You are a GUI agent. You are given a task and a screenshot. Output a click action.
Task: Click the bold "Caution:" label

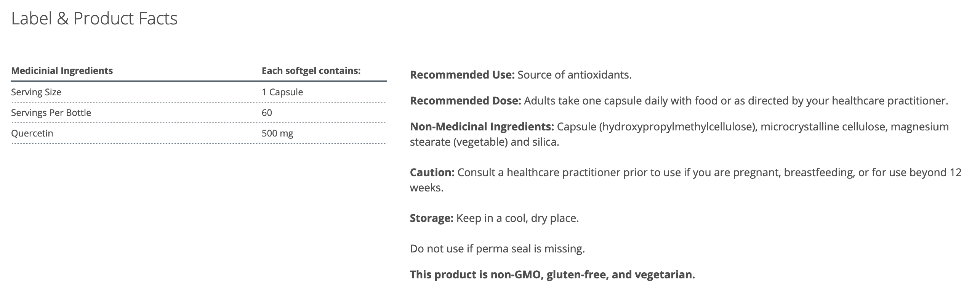(432, 172)
